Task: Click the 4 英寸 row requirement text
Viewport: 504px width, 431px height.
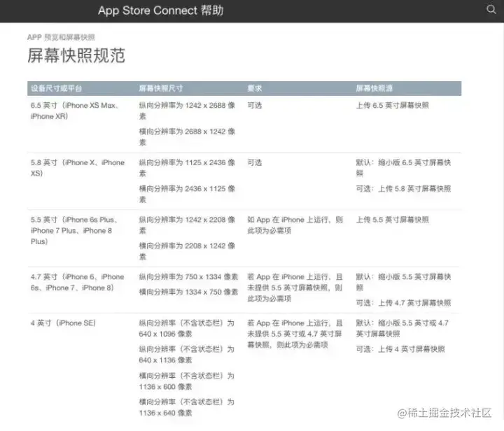Action: pyautogui.click(x=295, y=334)
